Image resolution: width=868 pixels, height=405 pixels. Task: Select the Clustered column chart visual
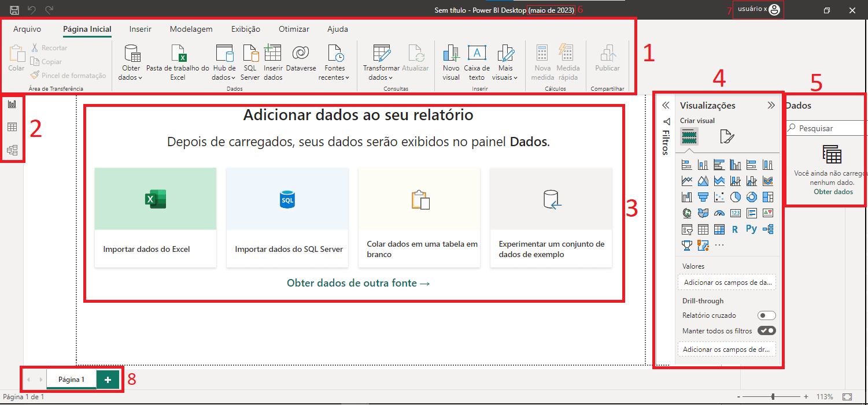735,165
